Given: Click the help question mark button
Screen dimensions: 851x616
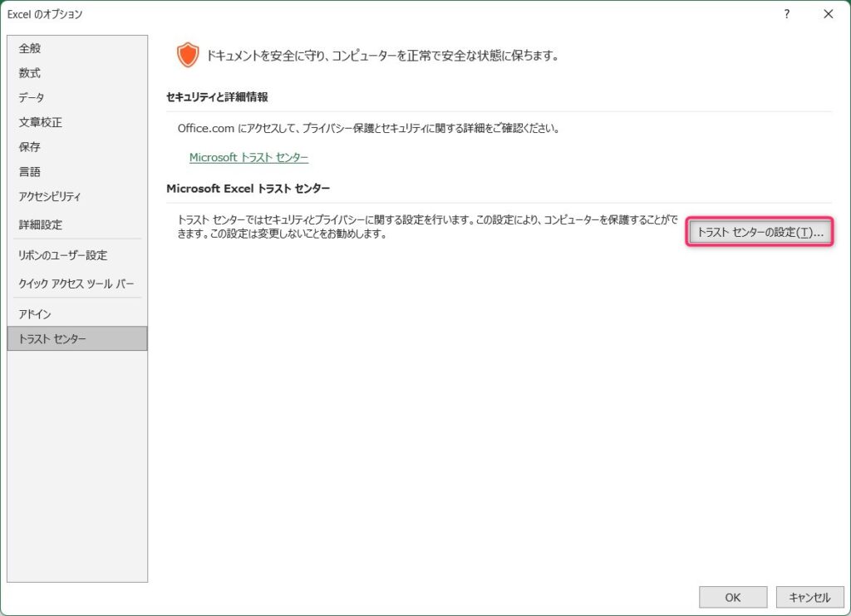Looking at the screenshot, I should pyautogui.click(x=786, y=14).
